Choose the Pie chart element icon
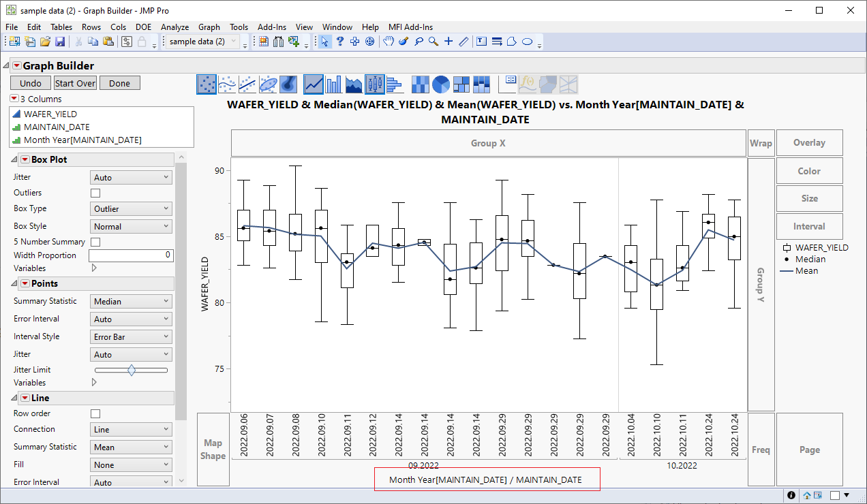 [440, 83]
